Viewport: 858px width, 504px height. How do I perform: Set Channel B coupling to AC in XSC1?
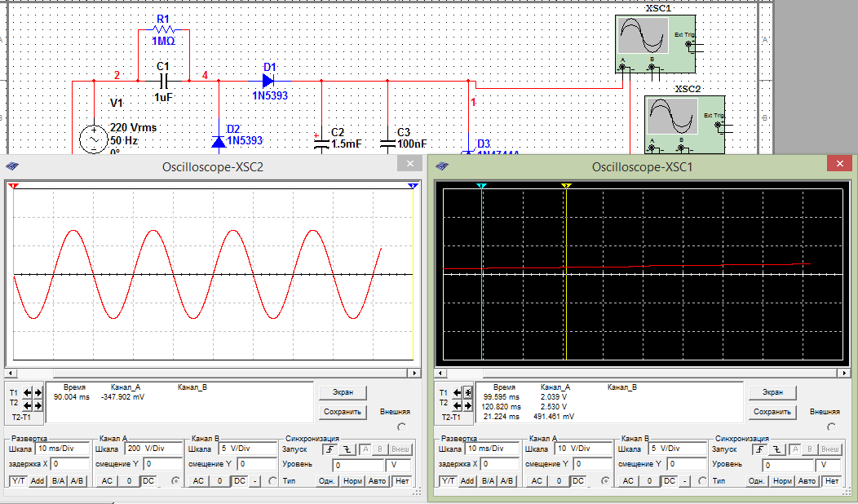[x=629, y=481]
